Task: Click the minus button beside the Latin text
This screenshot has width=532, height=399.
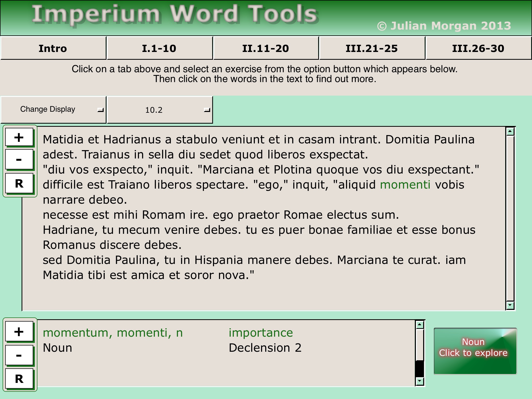Action: [19, 159]
